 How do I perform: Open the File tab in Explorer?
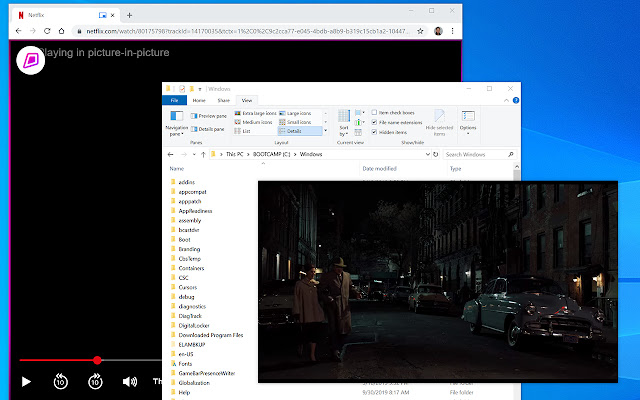click(174, 100)
